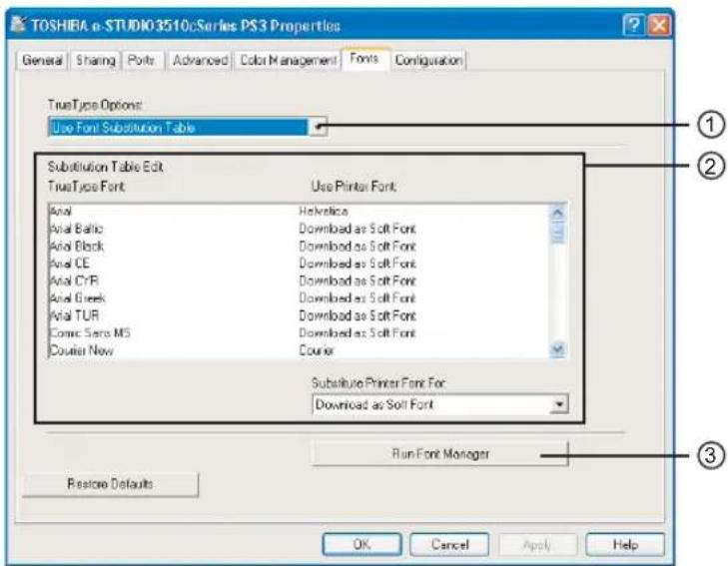This screenshot has height=566, width=728.
Task: Select the Advanced tab
Action: tap(200, 60)
